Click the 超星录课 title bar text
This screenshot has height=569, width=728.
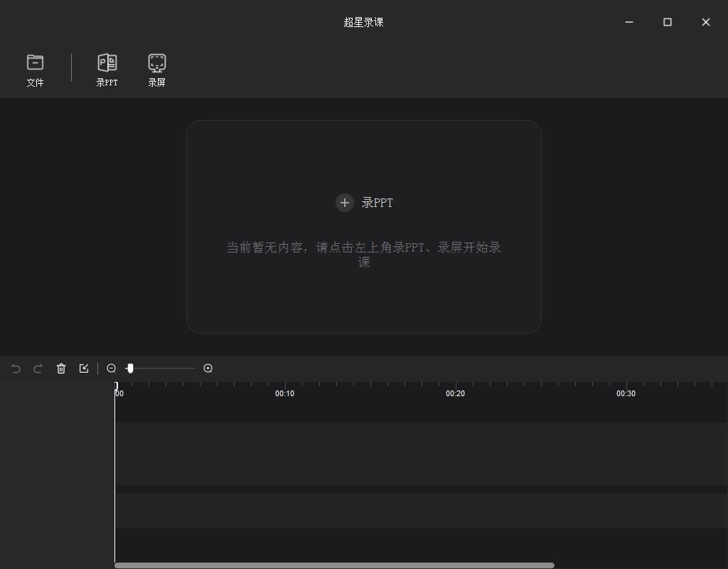[x=363, y=22]
